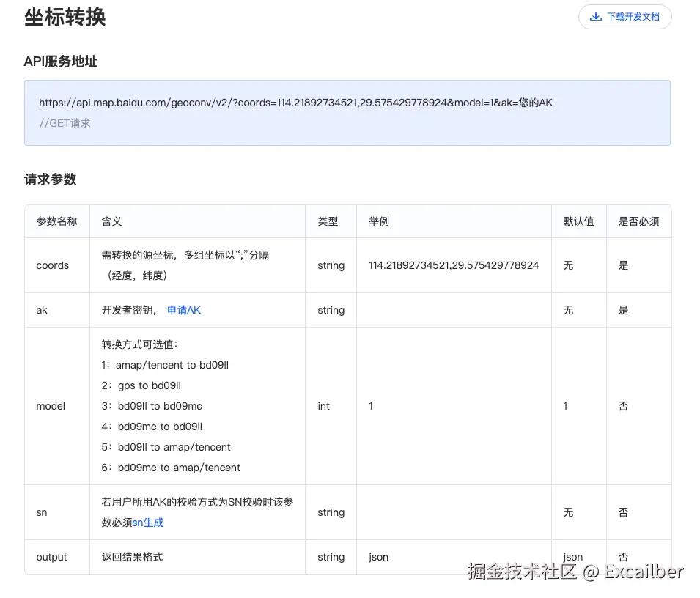The image size is (700, 598).
Task: Click the 坐标转换 page heading
Action: [x=65, y=18]
